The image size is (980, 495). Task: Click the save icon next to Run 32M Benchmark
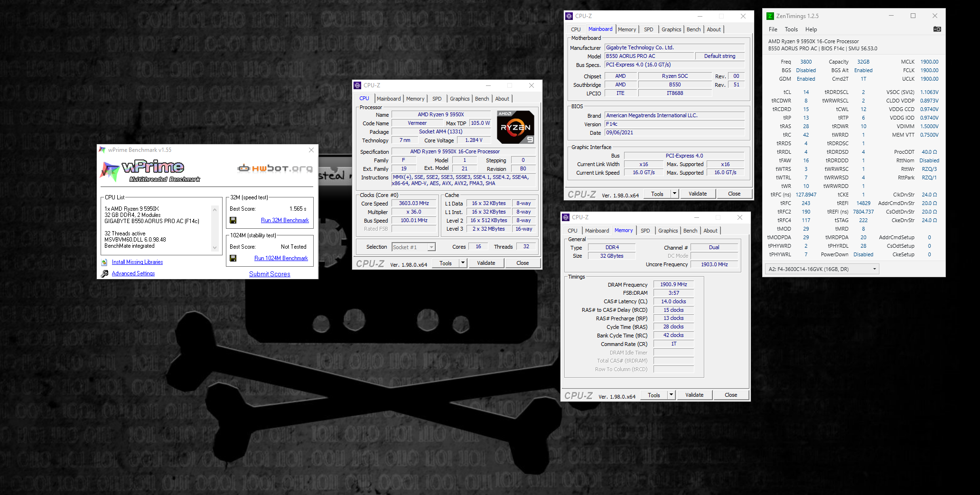click(233, 220)
